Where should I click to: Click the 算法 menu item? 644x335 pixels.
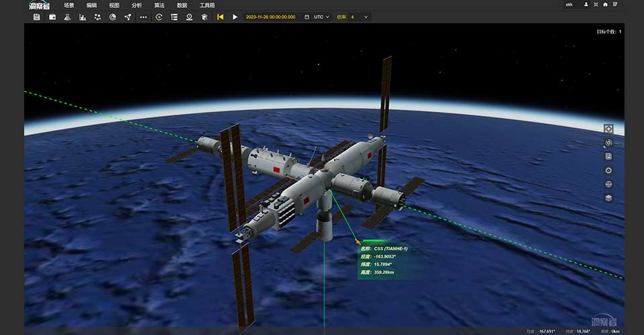point(160,5)
